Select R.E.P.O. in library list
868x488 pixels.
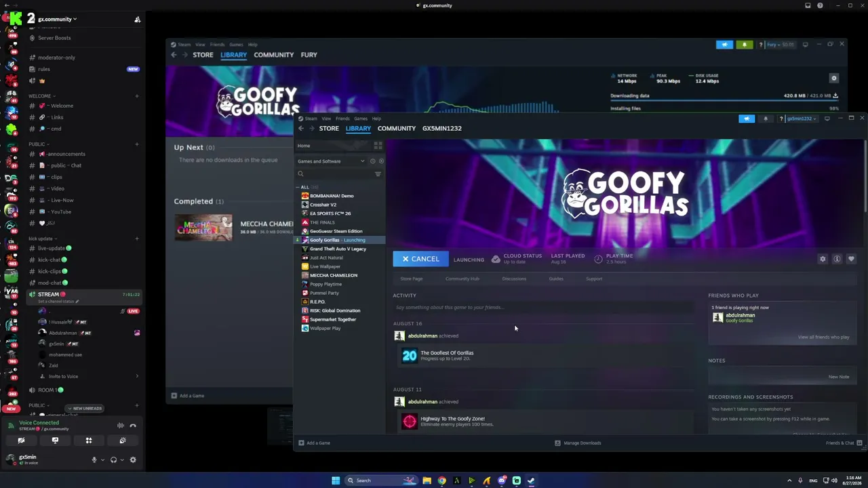[317, 302]
